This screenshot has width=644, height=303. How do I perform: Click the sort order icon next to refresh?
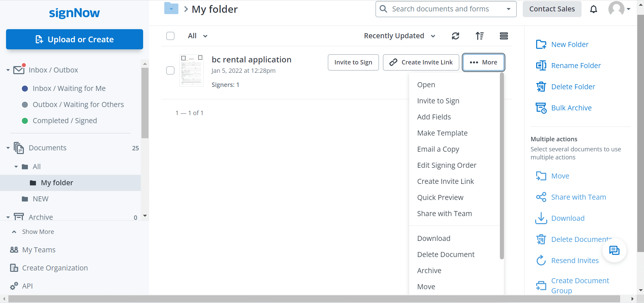480,36
